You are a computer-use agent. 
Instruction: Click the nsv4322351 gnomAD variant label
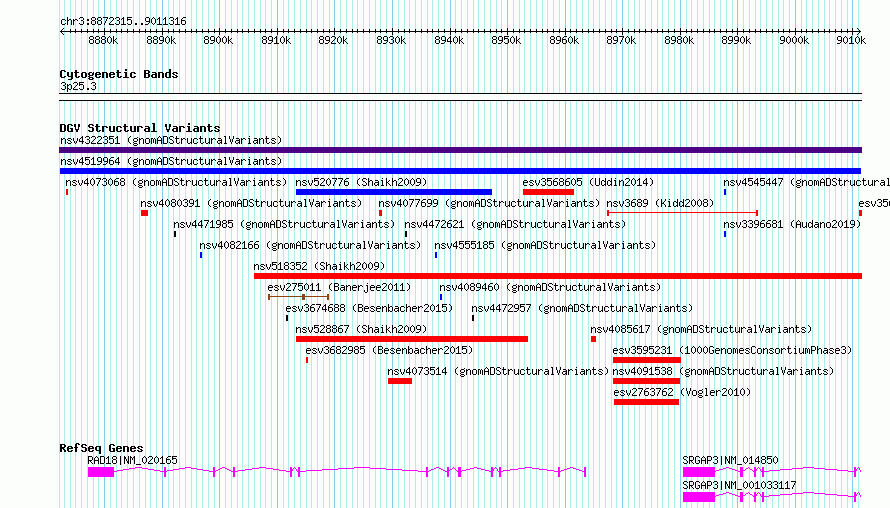click(x=171, y=140)
